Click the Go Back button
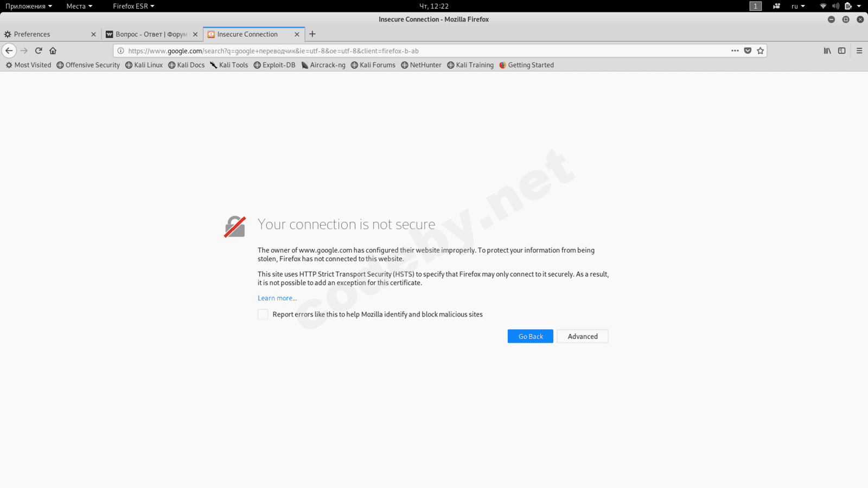868x488 pixels. click(x=531, y=336)
